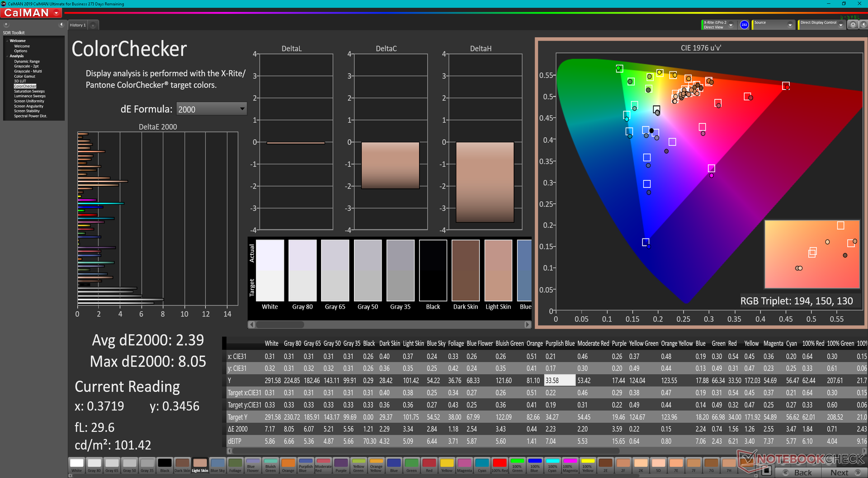Select the Blue Sky patch button

[x=217, y=465]
